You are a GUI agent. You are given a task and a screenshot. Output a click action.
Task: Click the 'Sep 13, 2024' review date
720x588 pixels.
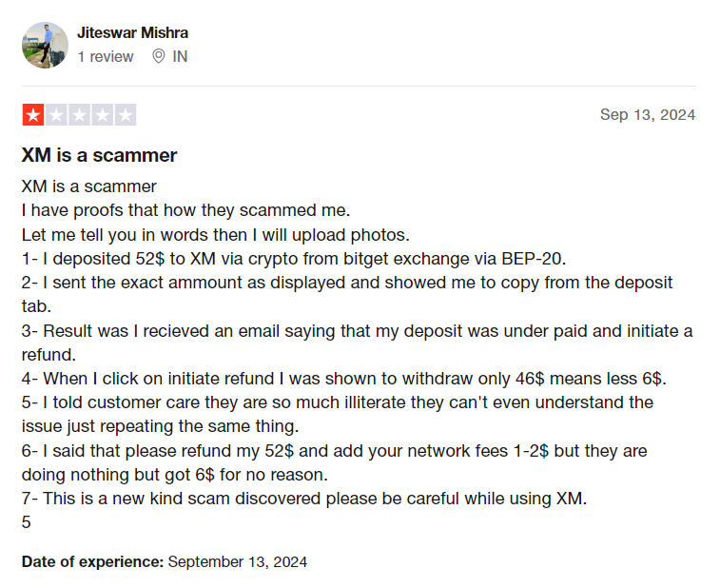tap(648, 115)
